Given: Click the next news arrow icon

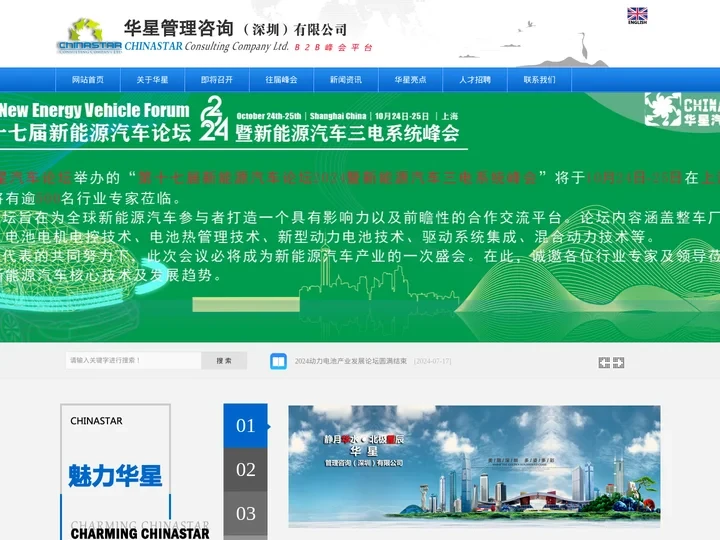Looking at the screenshot, I should (x=618, y=363).
